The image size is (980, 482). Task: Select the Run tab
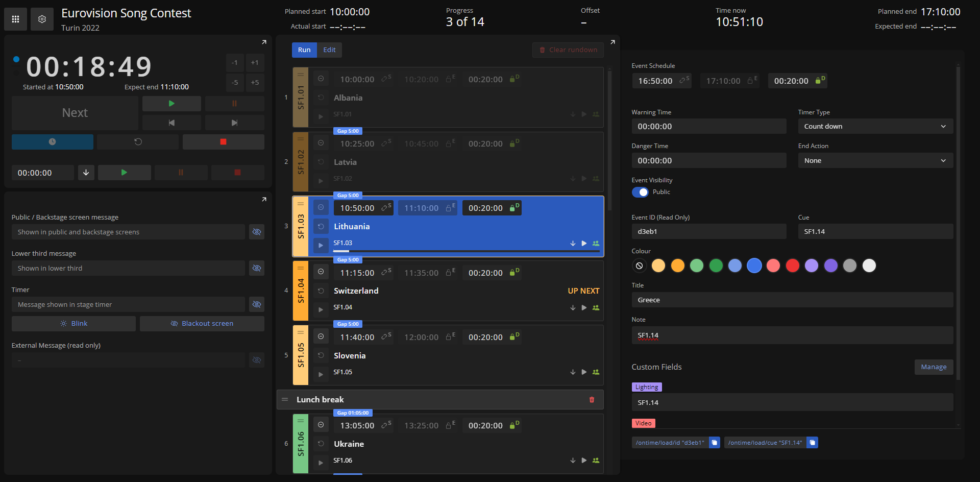pyautogui.click(x=304, y=50)
